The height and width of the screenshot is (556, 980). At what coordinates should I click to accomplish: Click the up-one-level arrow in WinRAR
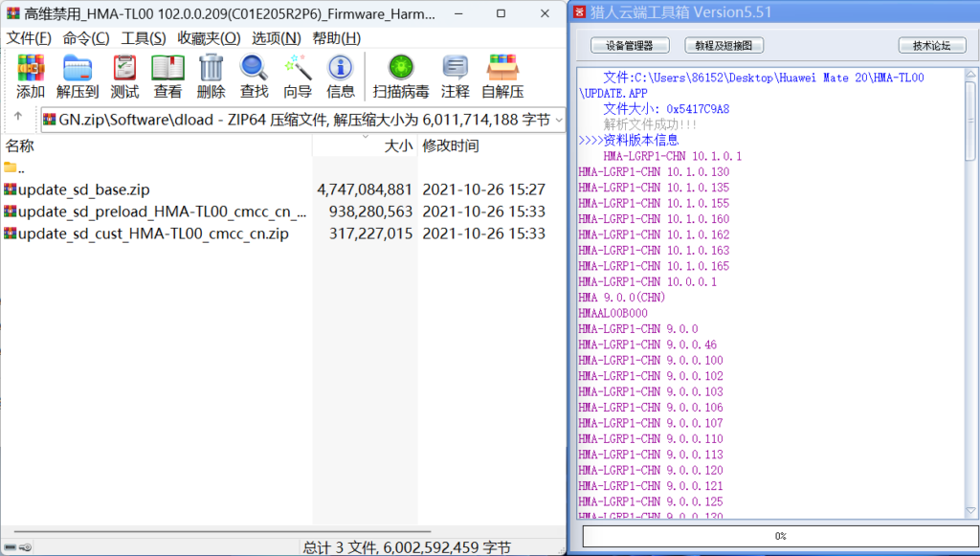point(18,116)
